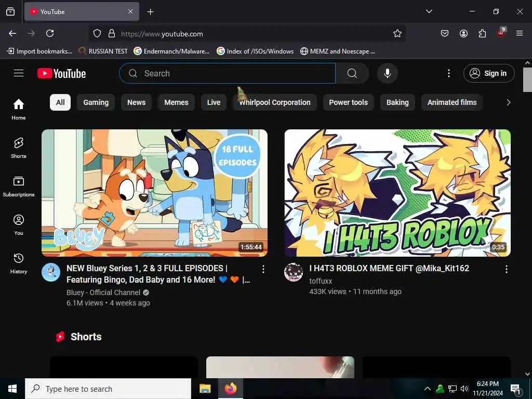Expand the list all tabs dropdown
Screen dimensions: 532x399
pos(429,11)
